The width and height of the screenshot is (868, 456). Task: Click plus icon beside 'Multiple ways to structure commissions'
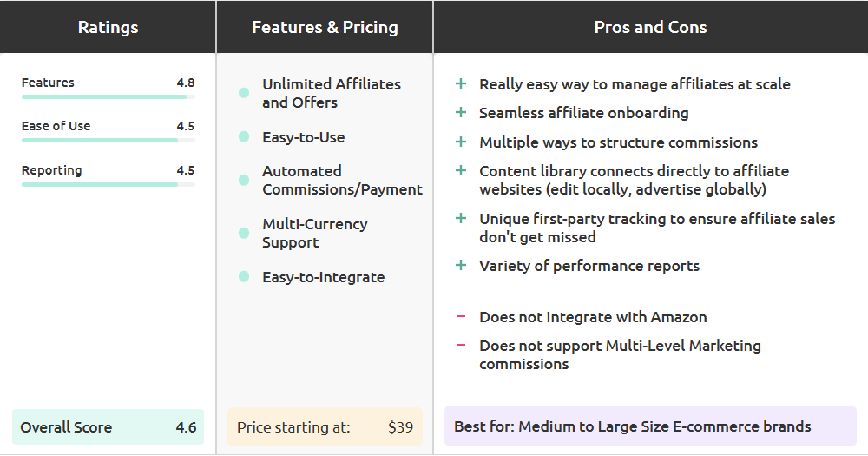(461, 142)
